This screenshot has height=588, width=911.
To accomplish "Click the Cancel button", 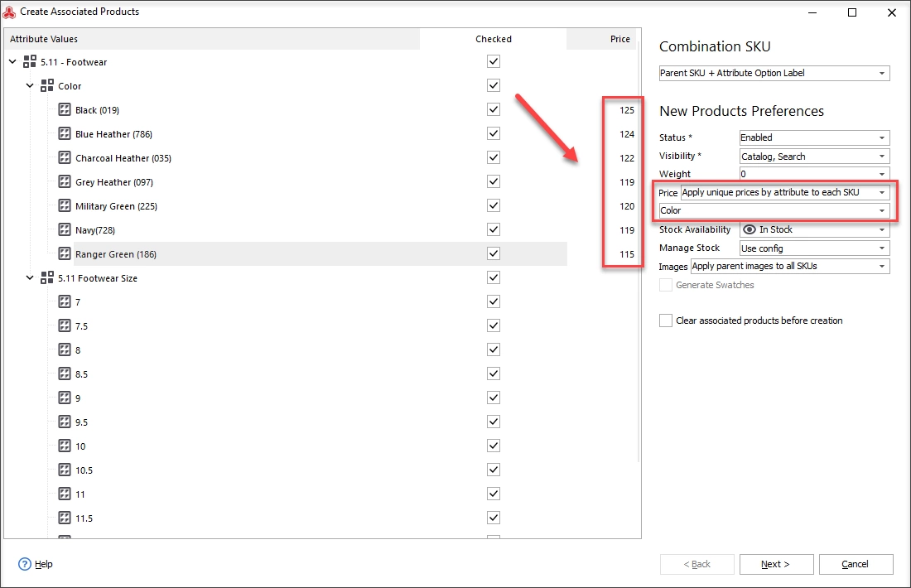I will coord(856,564).
